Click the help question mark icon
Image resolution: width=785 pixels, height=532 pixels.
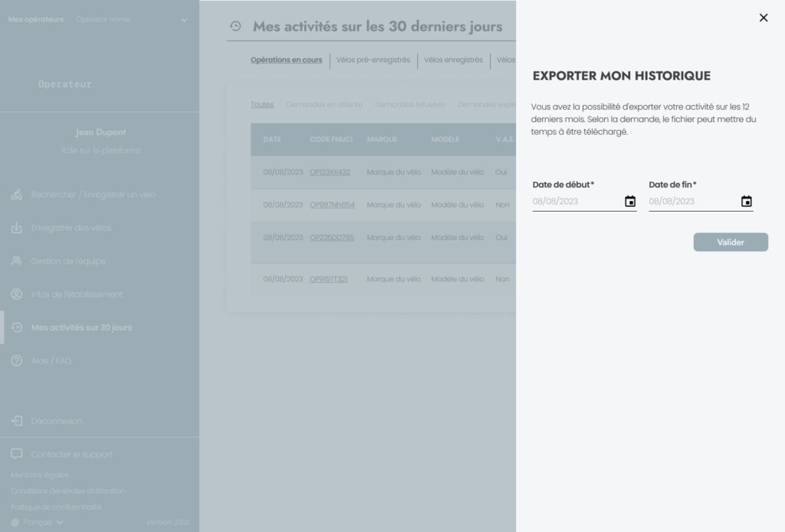pos(17,360)
